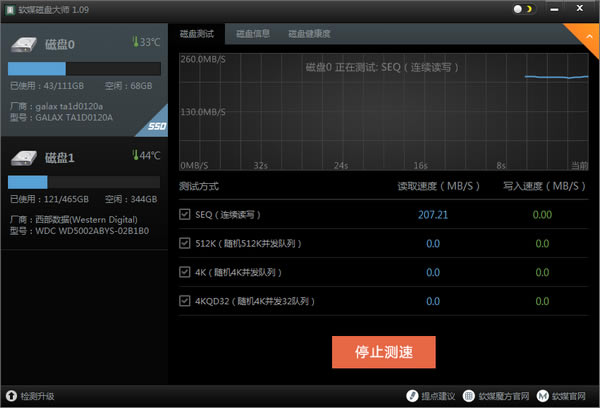Viewport: 600px width, 408px height.
Task: Uncheck the 4K random queue checkbox
Action: click(184, 272)
